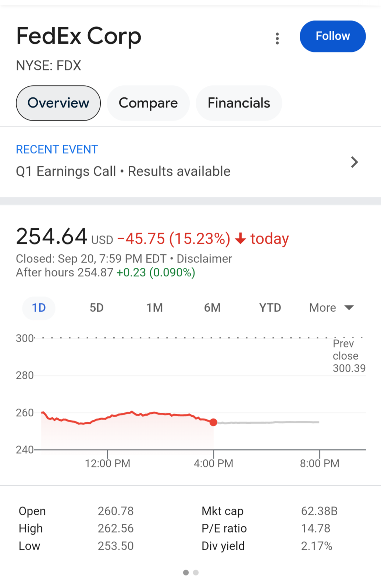This screenshot has width=381, height=588.
Task: Select the 1D chart range
Action: (x=39, y=308)
